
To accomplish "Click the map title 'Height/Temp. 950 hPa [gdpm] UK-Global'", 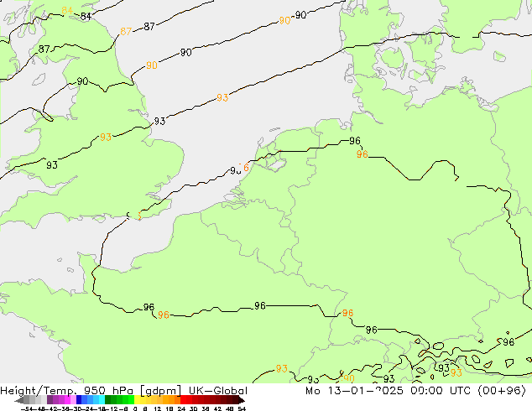I will (x=124, y=390).
